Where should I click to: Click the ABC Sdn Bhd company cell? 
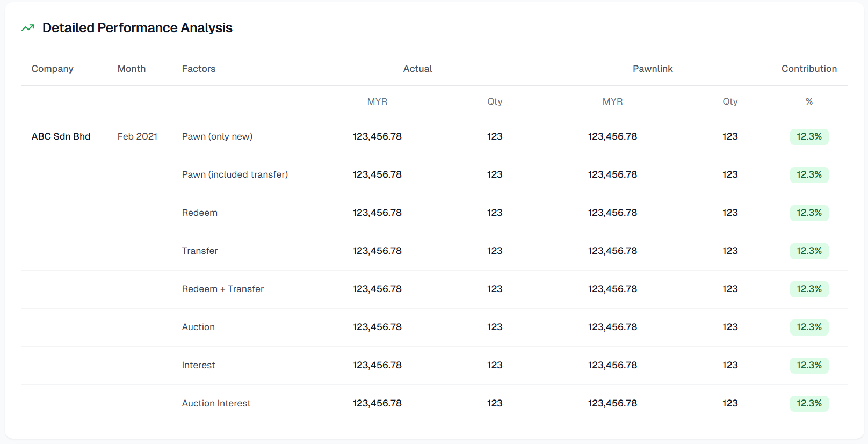61,136
